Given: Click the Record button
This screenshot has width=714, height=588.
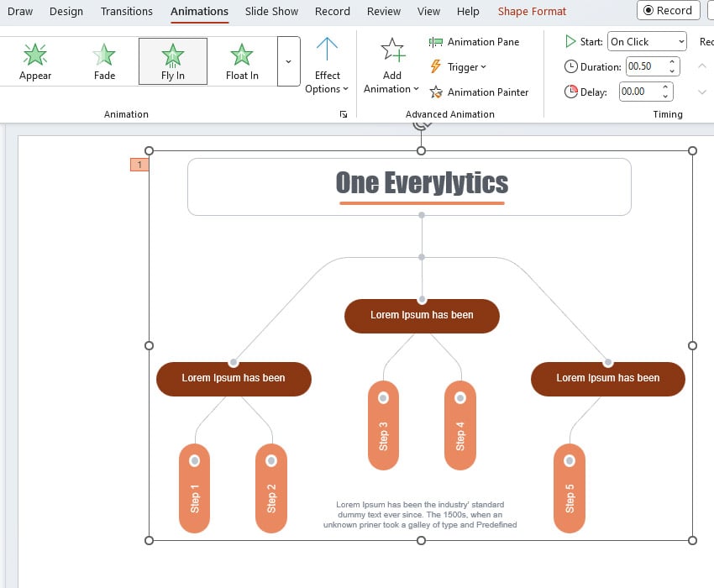Looking at the screenshot, I should click(x=668, y=11).
